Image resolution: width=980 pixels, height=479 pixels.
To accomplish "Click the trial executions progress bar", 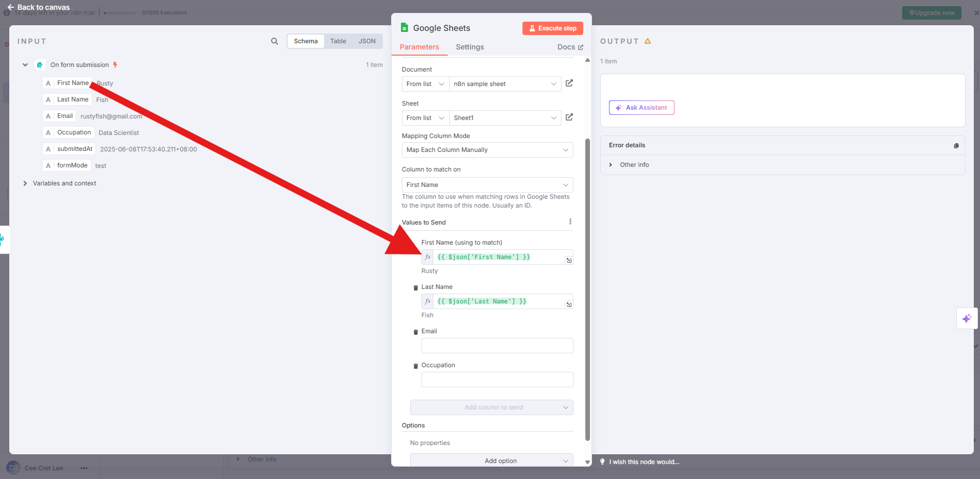I will (120, 12).
